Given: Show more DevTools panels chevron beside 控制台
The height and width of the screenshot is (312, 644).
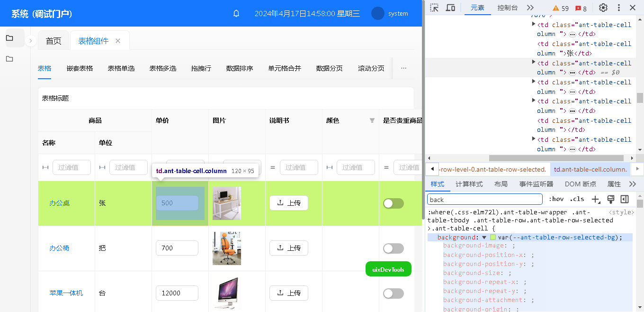Looking at the screenshot, I should click(x=530, y=8).
